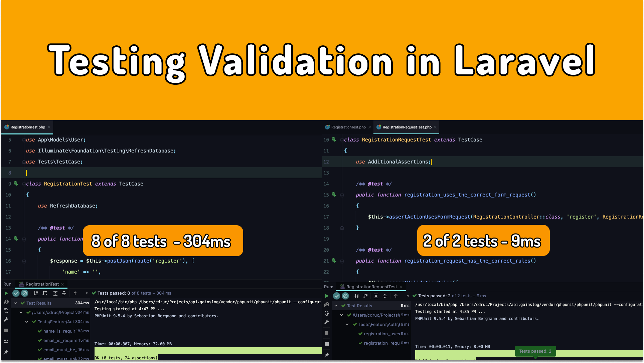Viewport: 644px width, 363px height.
Task: Click wrench settings icon in left run panel
Action: [x=6, y=319]
